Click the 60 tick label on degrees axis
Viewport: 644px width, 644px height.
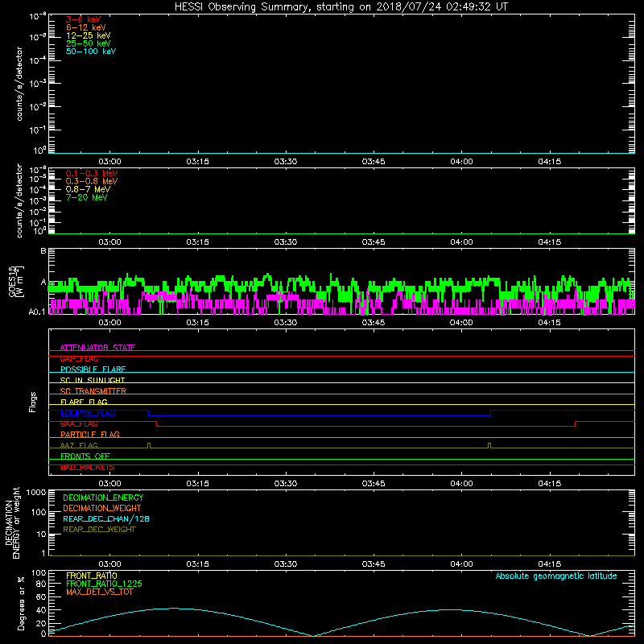pos(41,597)
